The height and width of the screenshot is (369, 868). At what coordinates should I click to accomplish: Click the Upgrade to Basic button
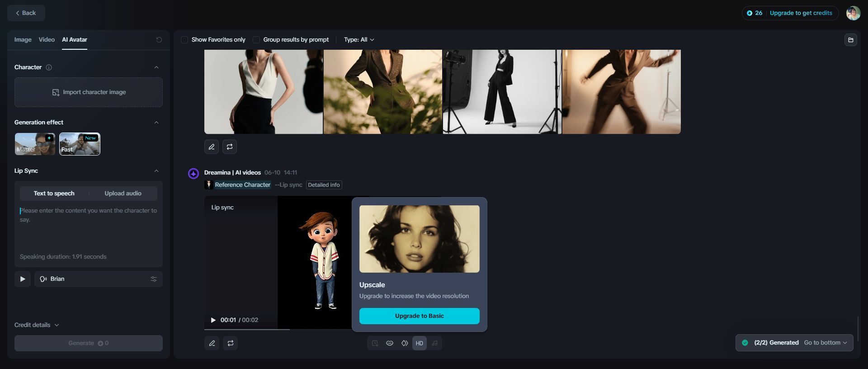[x=420, y=316]
